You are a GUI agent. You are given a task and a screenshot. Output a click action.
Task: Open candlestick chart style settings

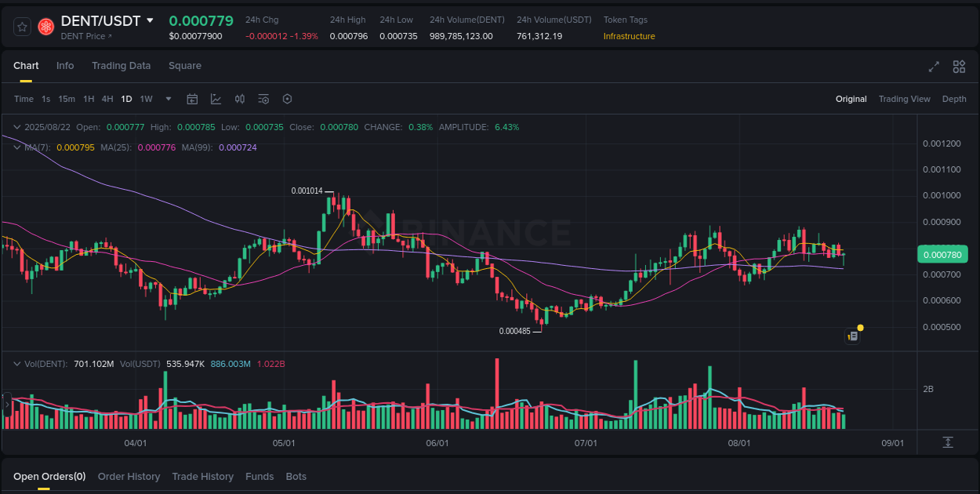tap(240, 99)
